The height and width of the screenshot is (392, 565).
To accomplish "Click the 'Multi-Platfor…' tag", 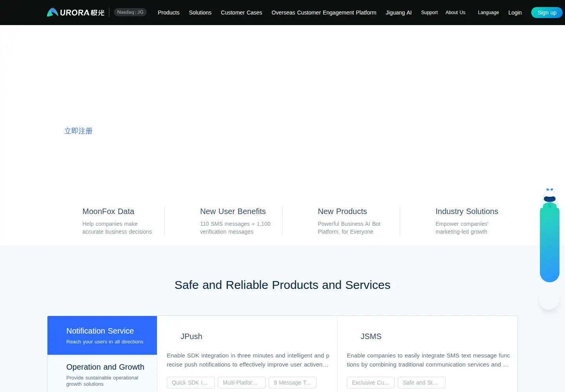I will [x=242, y=383].
